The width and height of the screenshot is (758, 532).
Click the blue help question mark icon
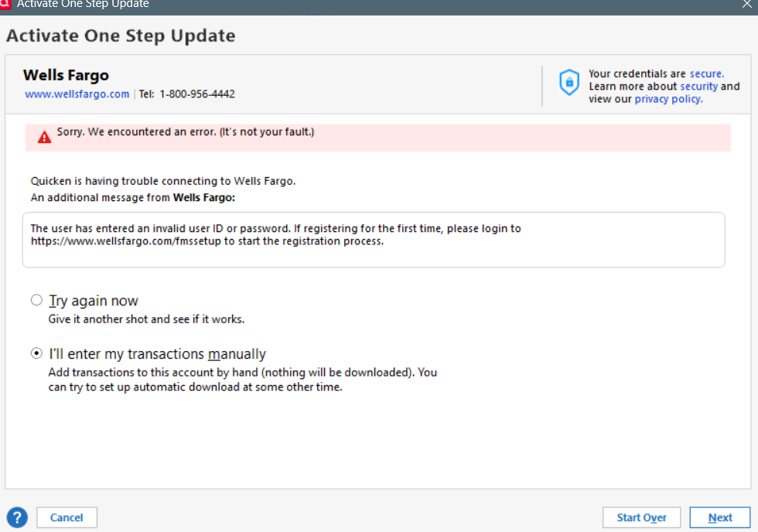pos(17,517)
